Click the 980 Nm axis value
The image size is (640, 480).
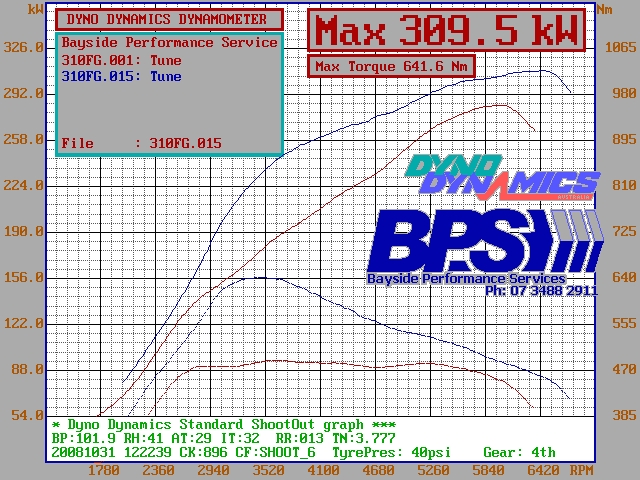coord(624,93)
